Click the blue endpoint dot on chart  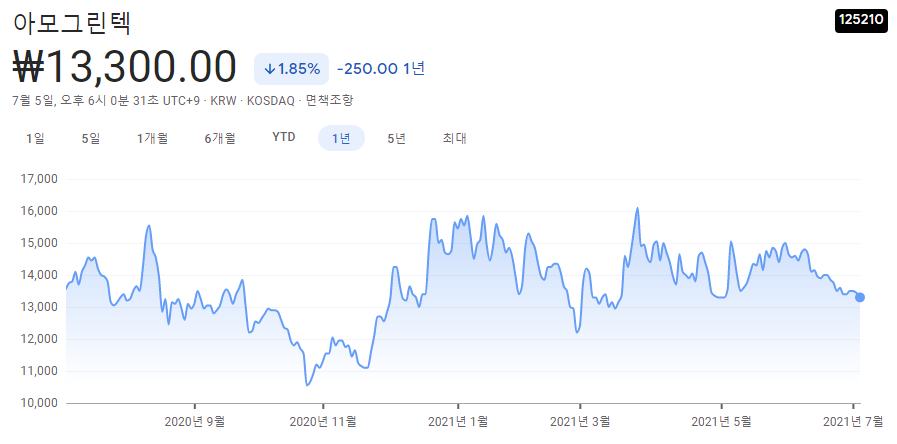(860, 297)
